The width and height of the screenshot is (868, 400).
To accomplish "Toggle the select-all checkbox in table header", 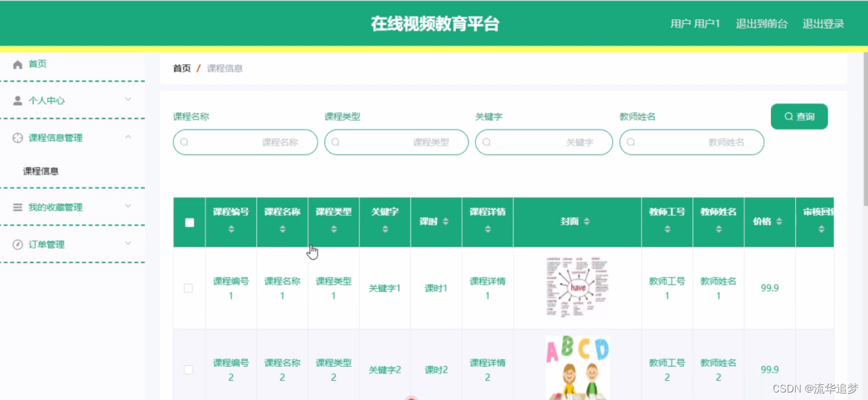I will 189,222.
